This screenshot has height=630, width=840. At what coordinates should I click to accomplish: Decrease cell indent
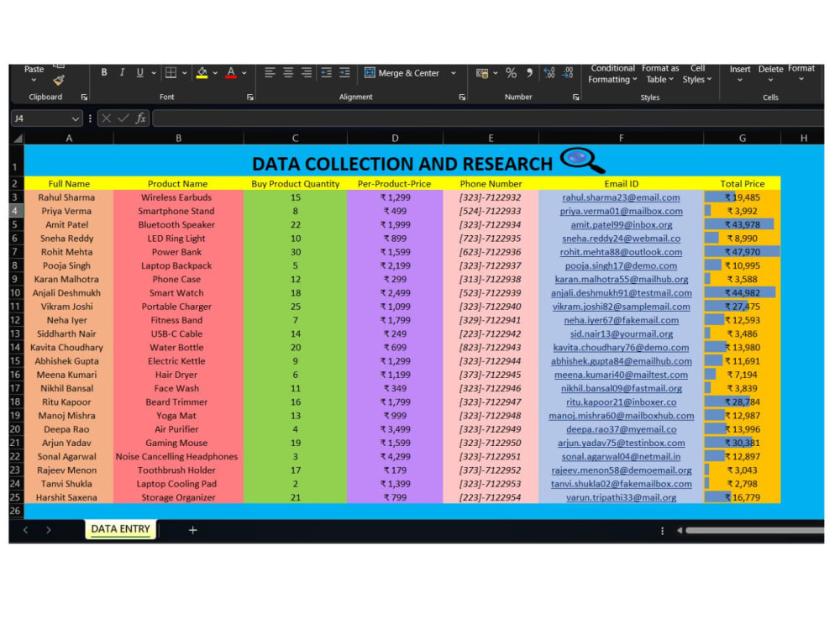326,72
